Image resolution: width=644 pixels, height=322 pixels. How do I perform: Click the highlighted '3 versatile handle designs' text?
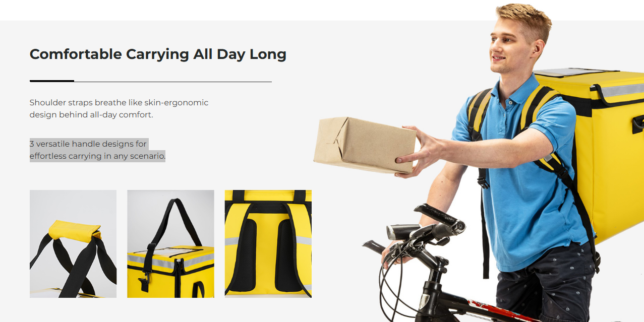88,144
